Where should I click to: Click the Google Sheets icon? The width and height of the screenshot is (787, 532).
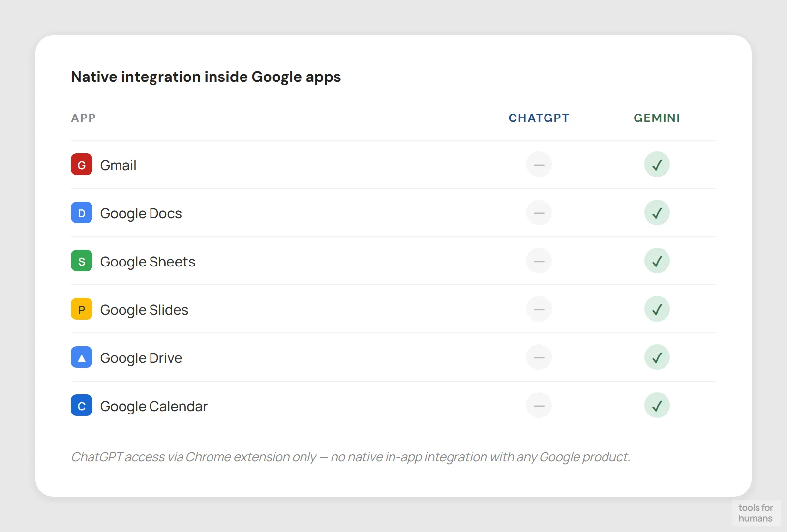(81, 261)
